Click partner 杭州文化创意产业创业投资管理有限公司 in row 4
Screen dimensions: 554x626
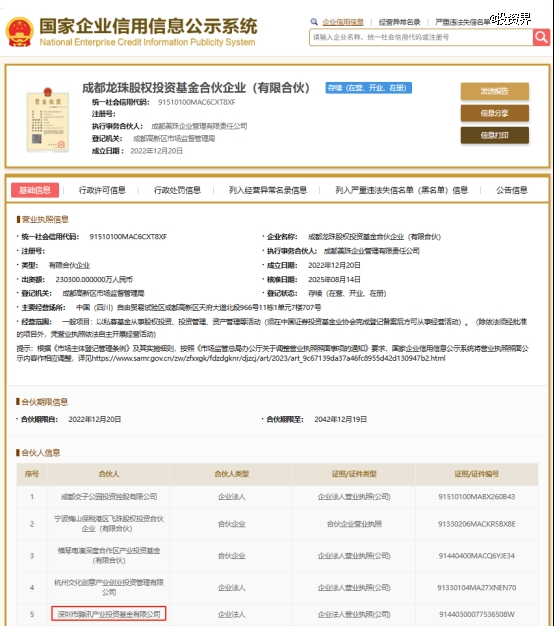(x=109, y=587)
